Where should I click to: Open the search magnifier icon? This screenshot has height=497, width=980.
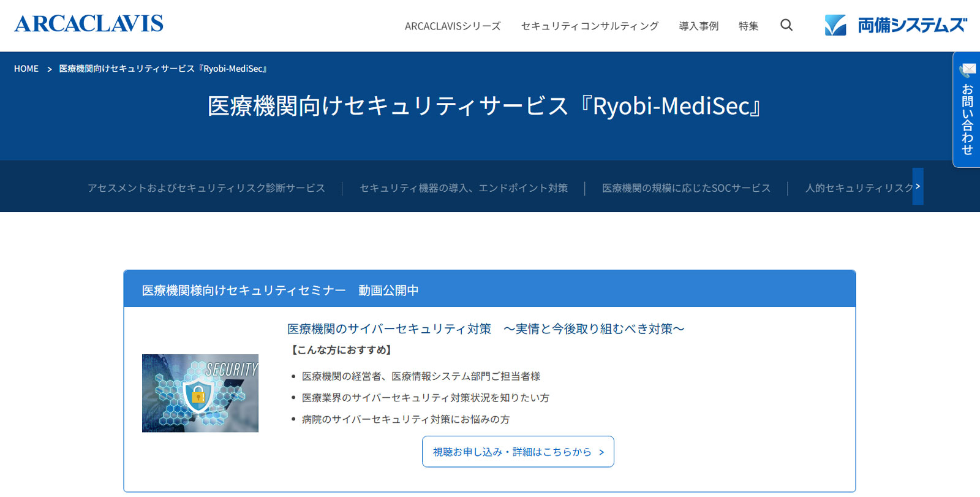click(786, 25)
